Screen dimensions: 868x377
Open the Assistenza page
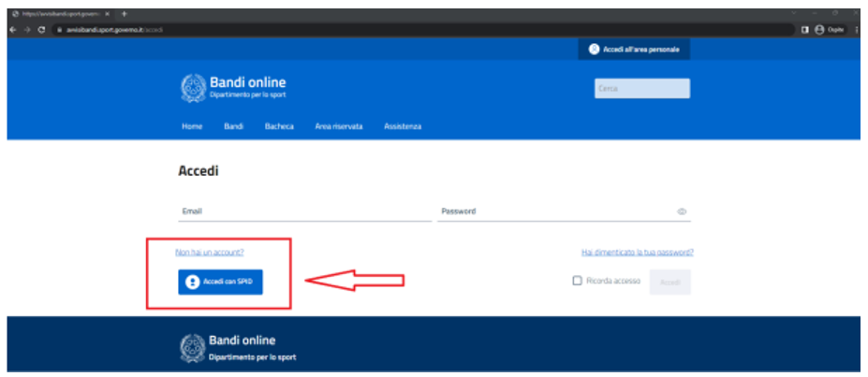pyautogui.click(x=403, y=126)
